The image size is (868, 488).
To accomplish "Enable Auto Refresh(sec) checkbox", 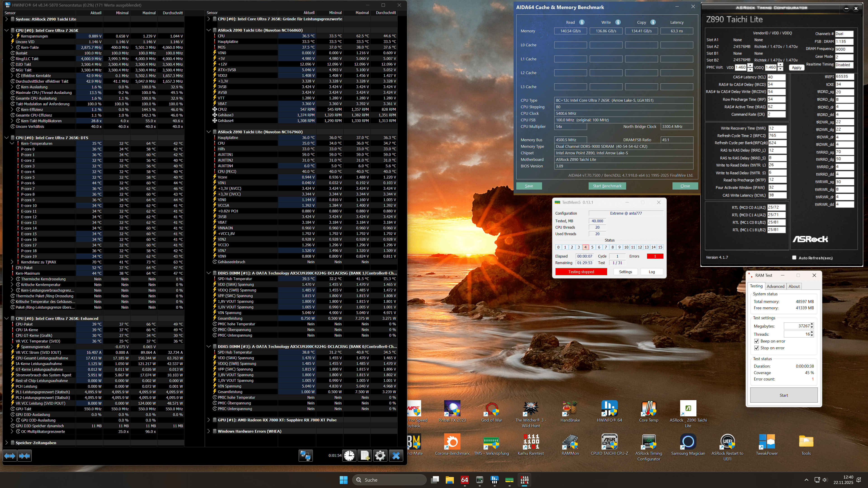I will (x=794, y=258).
